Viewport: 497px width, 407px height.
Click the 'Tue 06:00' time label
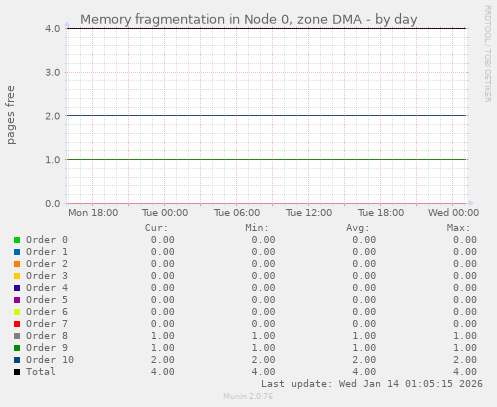coord(237,213)
